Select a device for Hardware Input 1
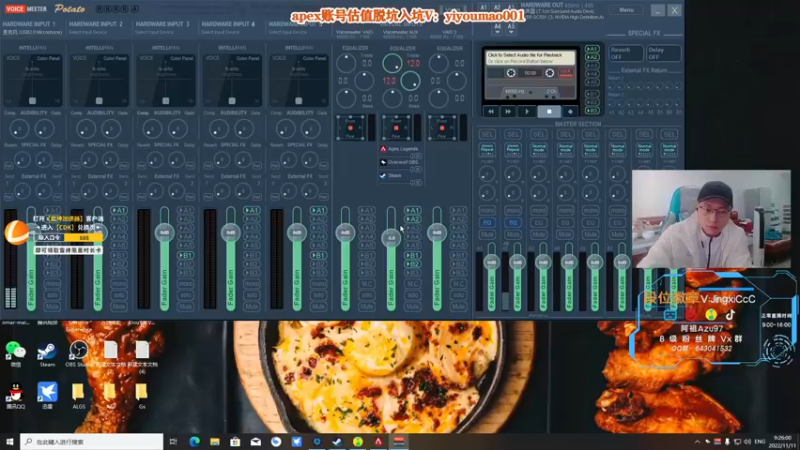The width and height of the screenshot is (800, 450). [x=32, y=32]
